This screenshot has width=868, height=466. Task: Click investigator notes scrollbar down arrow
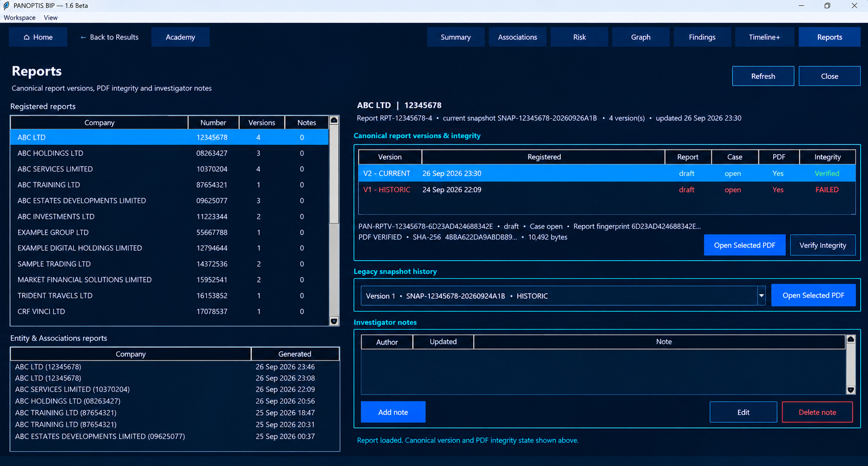pos(851,390)
